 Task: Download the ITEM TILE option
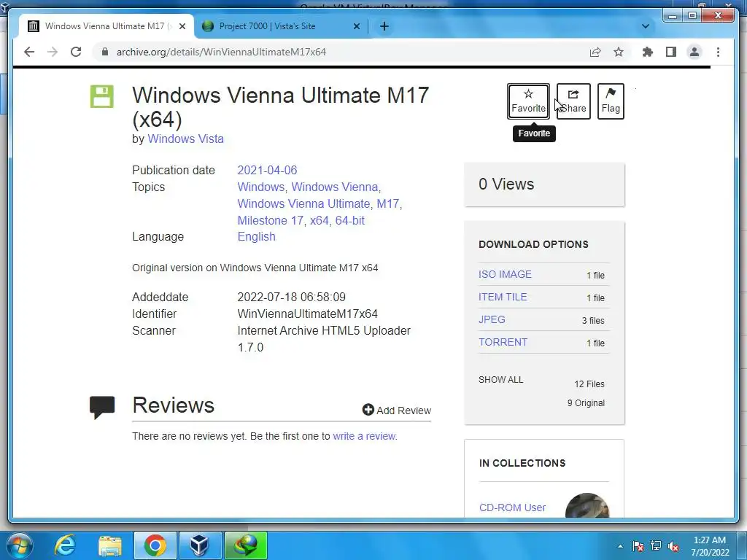[503, 297]
